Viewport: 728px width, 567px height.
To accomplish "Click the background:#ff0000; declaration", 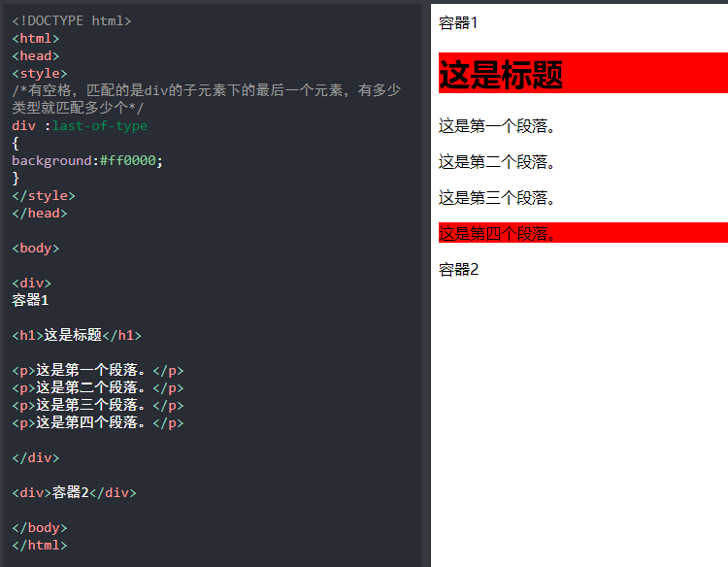I will coord(87,160).
